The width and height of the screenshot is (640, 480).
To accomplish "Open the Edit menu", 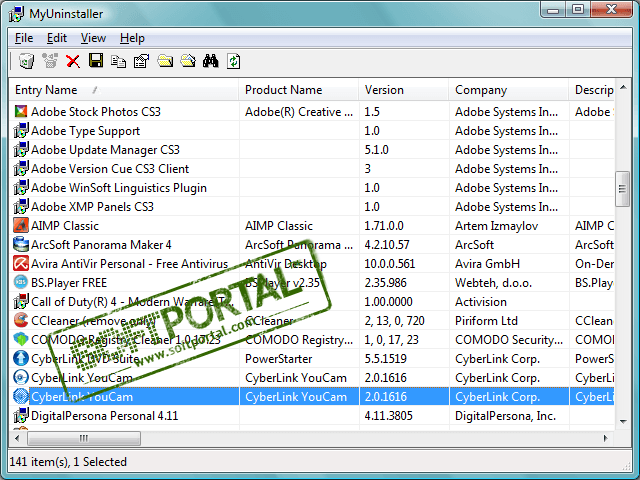I will point(57,38).
